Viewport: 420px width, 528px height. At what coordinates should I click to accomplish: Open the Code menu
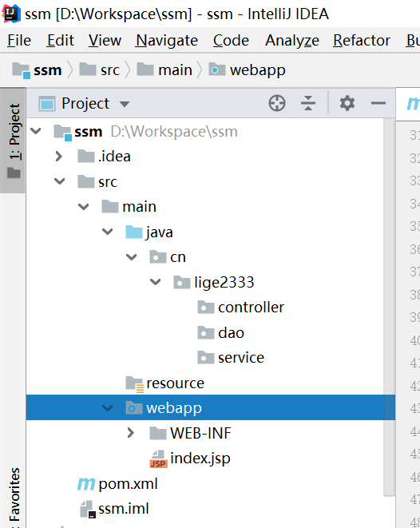[232, 41]
